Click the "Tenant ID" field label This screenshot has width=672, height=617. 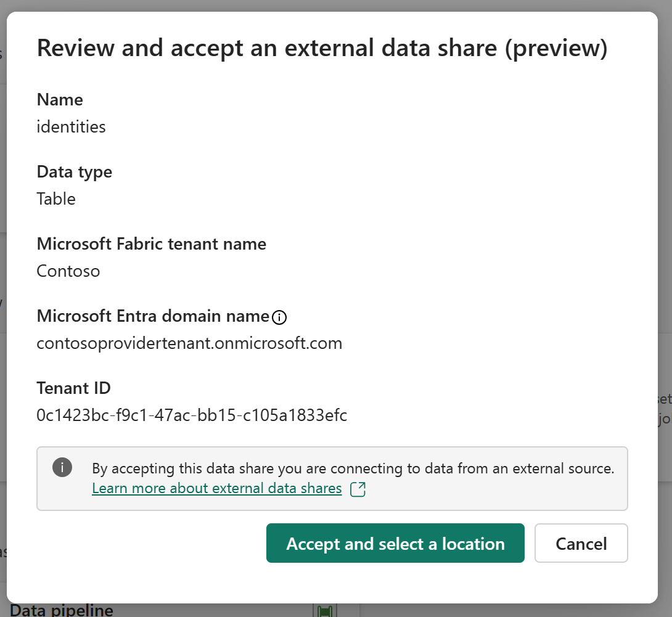(x=74, y=388)
